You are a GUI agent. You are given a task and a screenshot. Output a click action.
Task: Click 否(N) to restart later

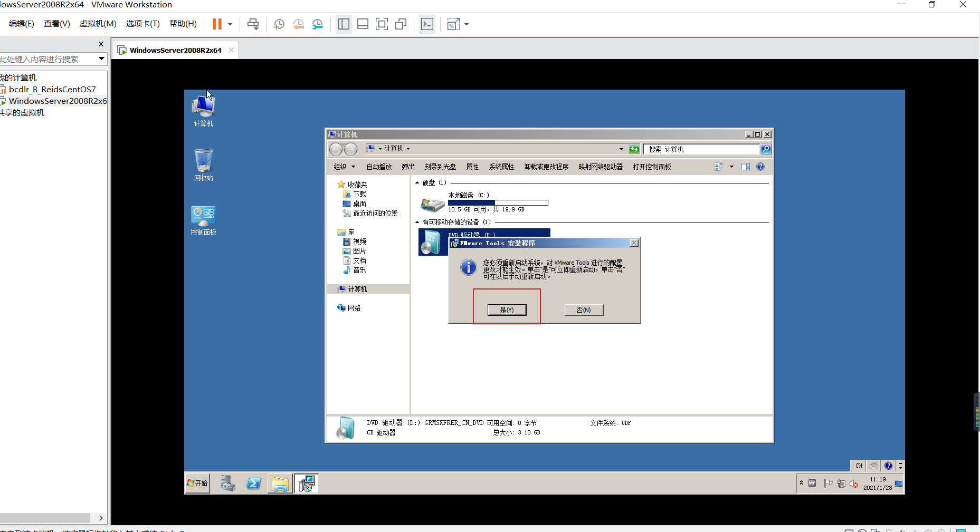coord(584,310)
